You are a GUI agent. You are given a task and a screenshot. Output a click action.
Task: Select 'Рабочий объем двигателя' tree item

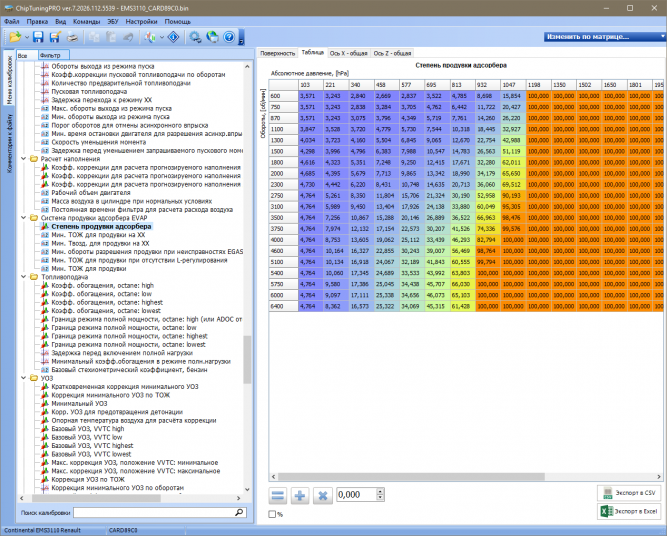coord(91,193)
